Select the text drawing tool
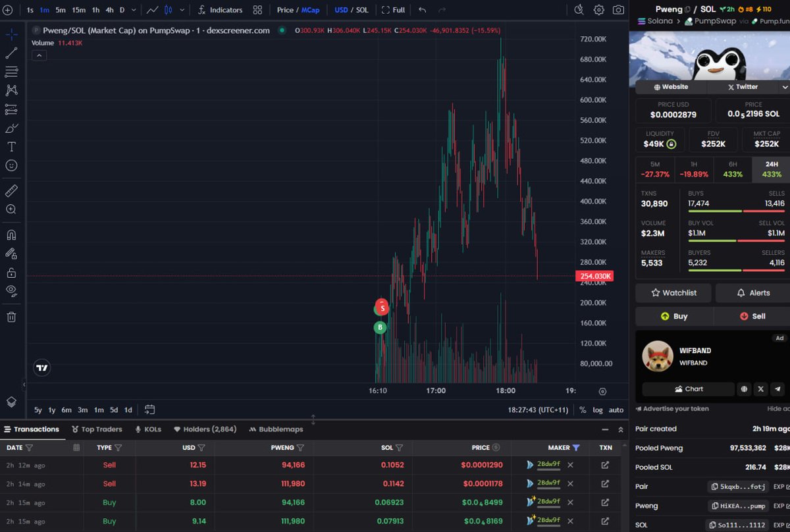Viewport: 790px width, 532px height. (x=11, y=147)
